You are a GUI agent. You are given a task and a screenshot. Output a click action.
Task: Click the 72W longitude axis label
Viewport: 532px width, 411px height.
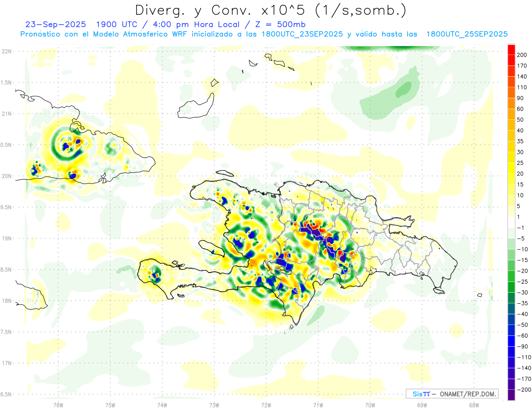[x=266, y=404]
